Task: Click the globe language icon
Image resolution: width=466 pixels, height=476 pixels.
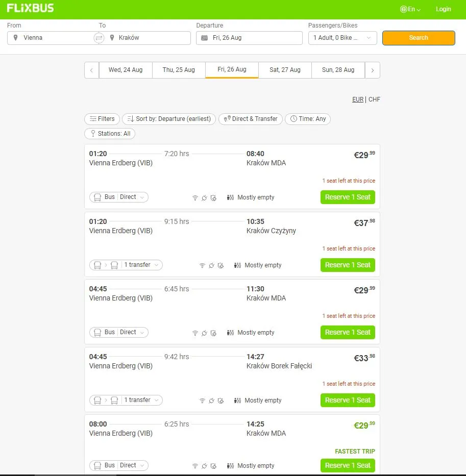Action: click(x=403, y=9)
